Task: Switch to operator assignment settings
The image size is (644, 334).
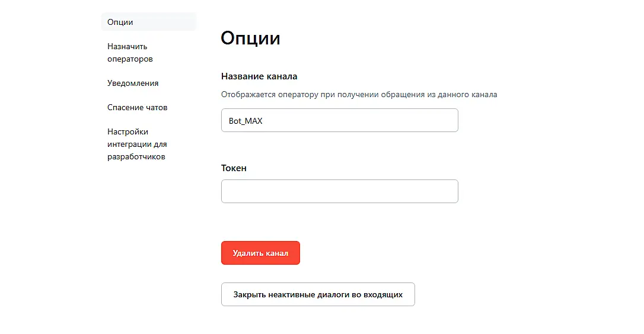Action: coord(130,53)
